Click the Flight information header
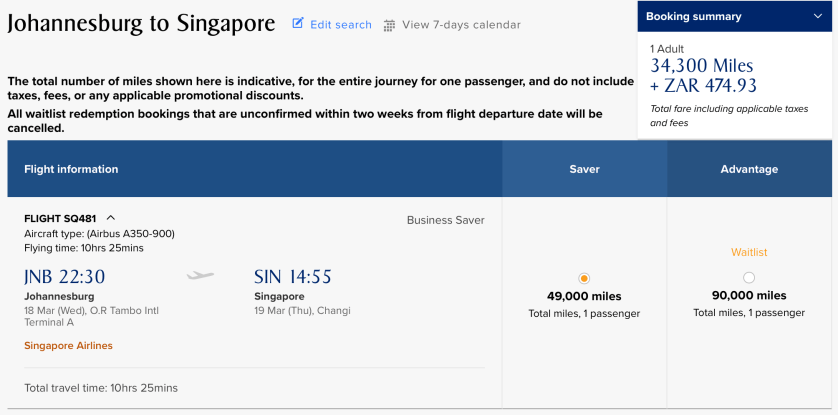This screenshot has width=838, height=415. tap(71, 169)
